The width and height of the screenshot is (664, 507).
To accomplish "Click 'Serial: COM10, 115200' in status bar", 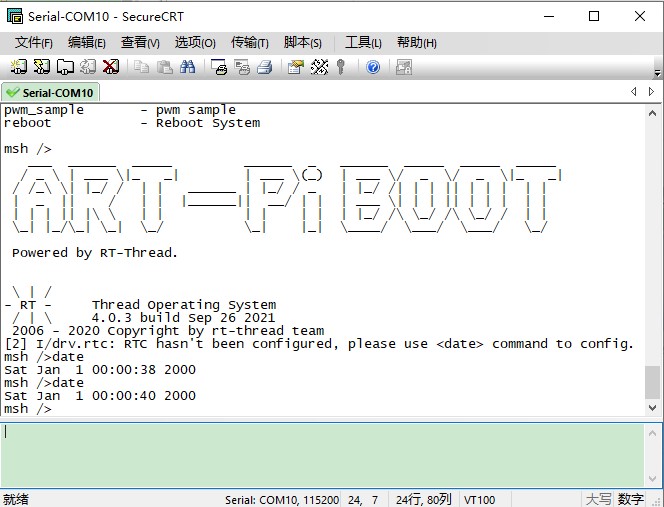I will click(282, 500).
